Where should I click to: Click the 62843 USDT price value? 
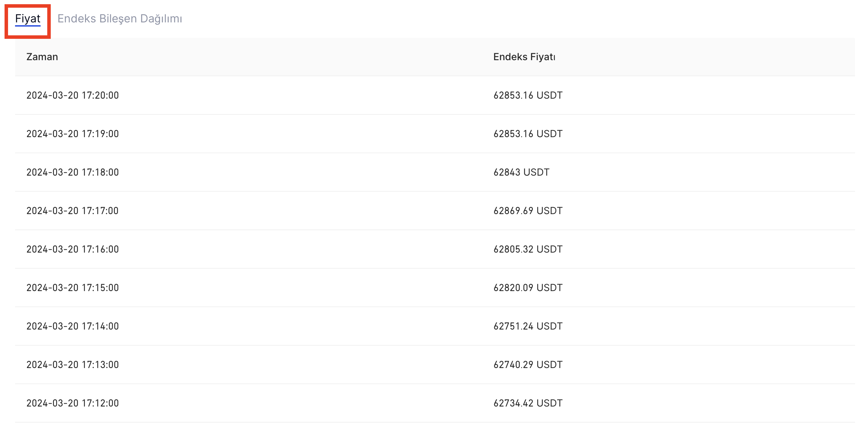(521, 172)
